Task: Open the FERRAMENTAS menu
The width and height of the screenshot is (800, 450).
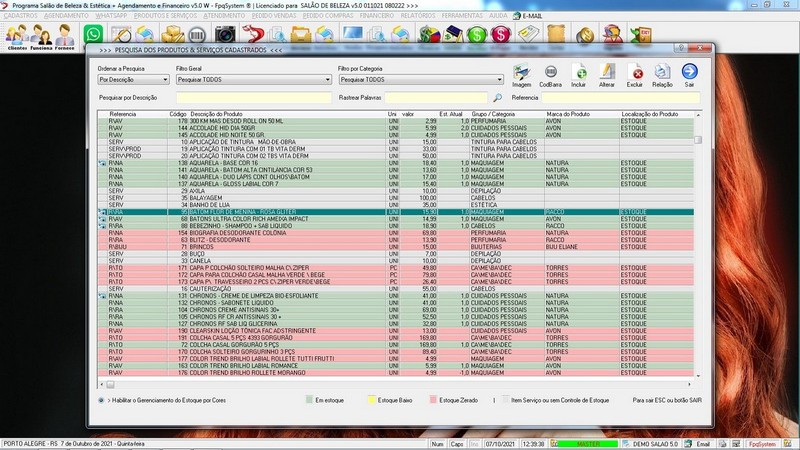Action: (x=462, y=16)
